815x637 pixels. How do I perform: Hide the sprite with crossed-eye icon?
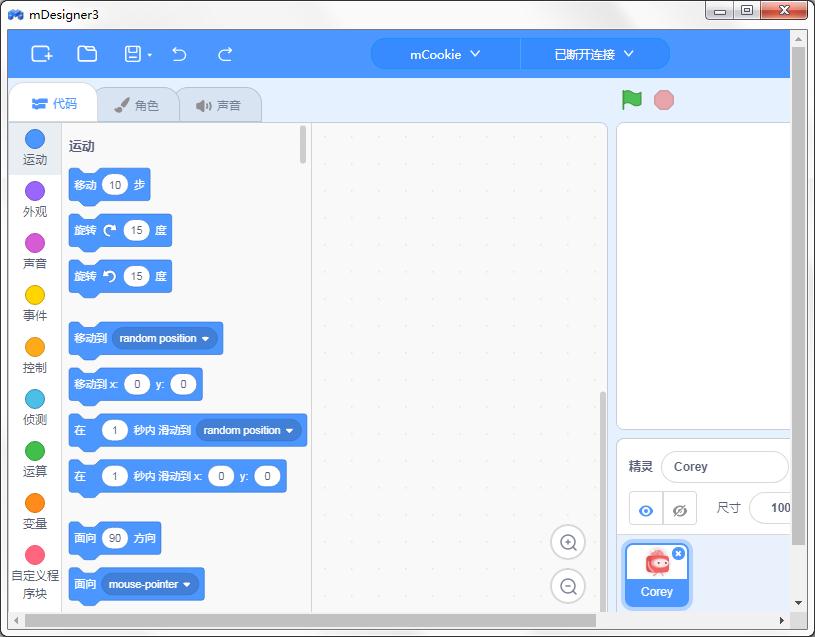(x=680, y=510)
